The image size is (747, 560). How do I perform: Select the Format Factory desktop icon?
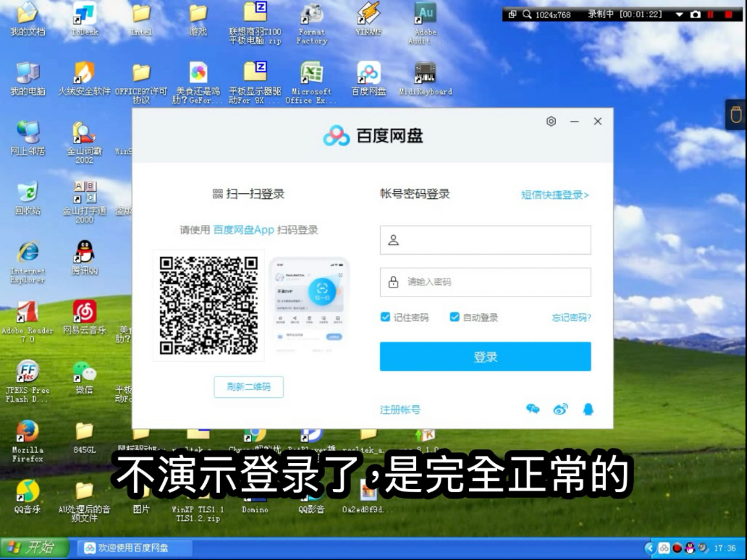[x=311, y=23]
